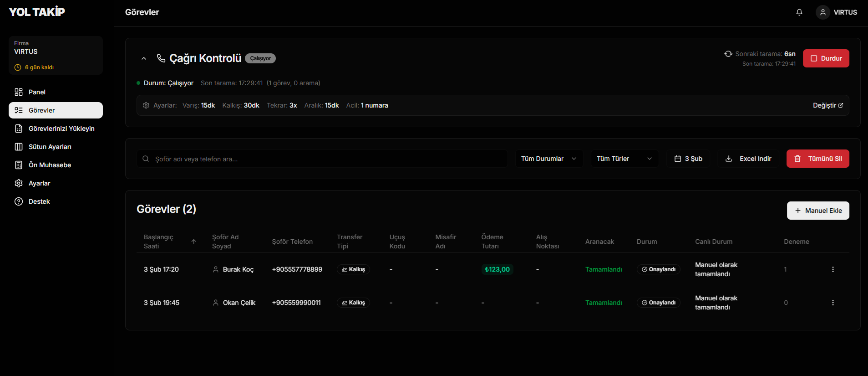
Task: Expand the Tüm Türler filter dropdown
Action: 624,159
